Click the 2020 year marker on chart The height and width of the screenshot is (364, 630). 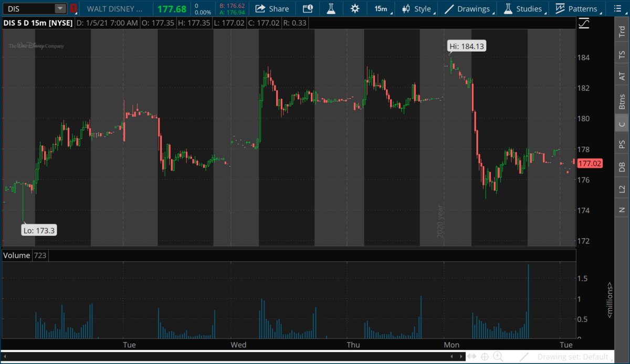click(440, 221)
